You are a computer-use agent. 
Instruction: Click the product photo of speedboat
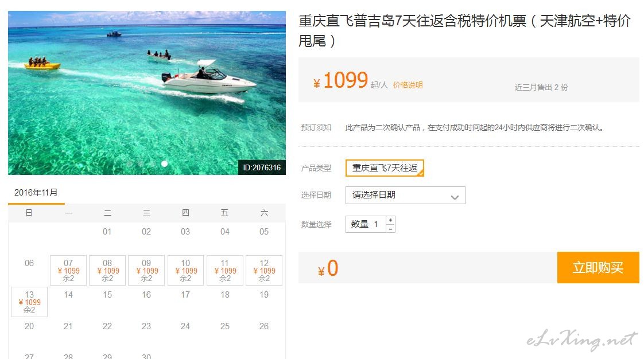[146, 93]
